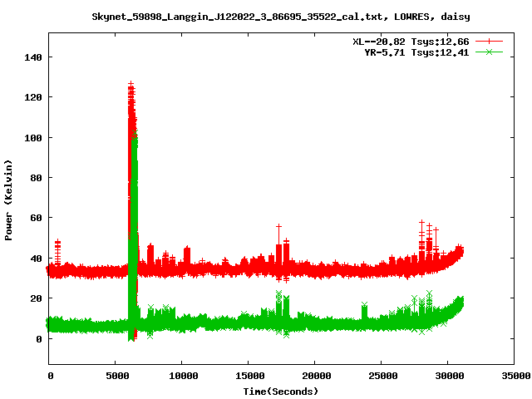Click the 0 y-axis tick label
The width and height of the screenshot is (532, 399).
click(x=39, y=339)
